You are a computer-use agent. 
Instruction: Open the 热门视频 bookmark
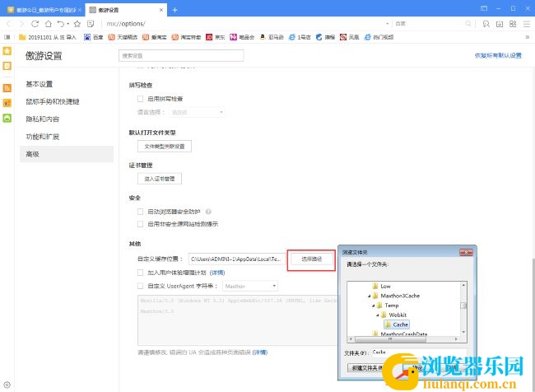pos(379,37)
